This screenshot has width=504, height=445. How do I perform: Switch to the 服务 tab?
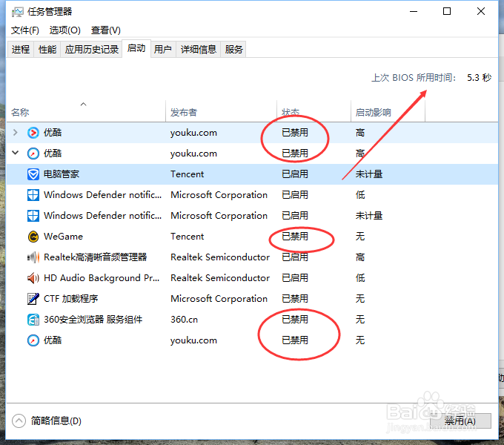[x=233, y=49]
